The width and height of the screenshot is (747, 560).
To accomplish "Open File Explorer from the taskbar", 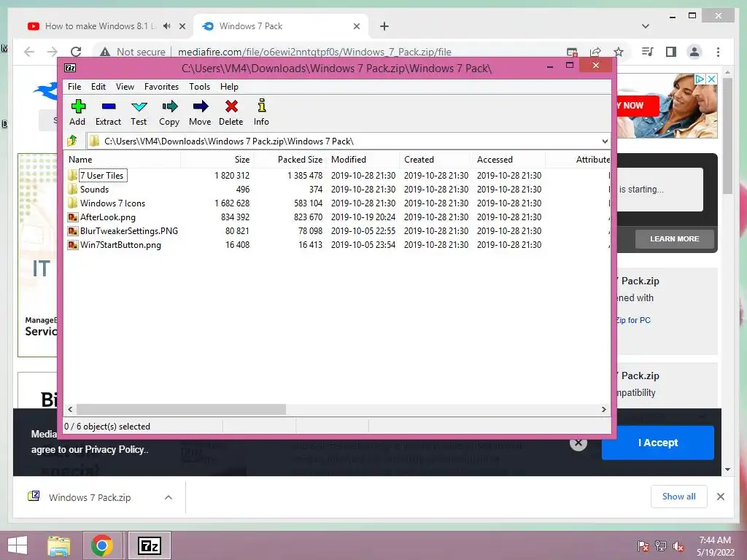I will click(x=59, y=545).
